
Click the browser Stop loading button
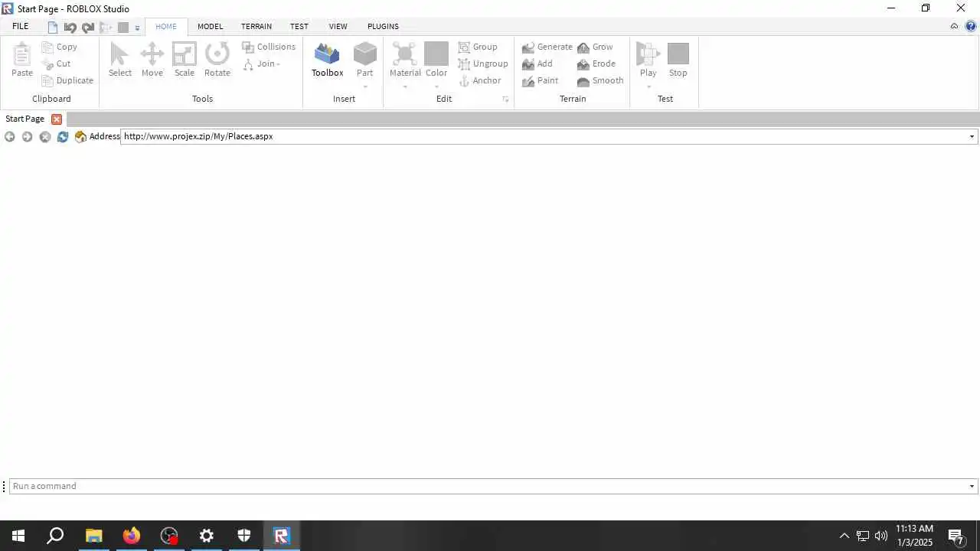45,137
